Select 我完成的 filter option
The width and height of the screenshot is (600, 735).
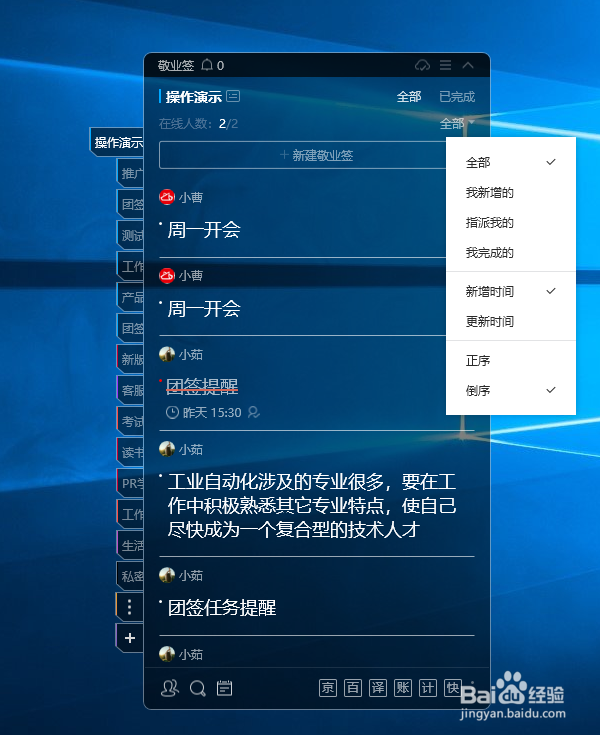[x=511, y=253]
